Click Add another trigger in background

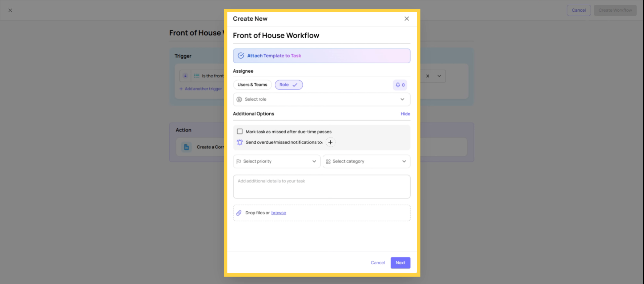201,89
